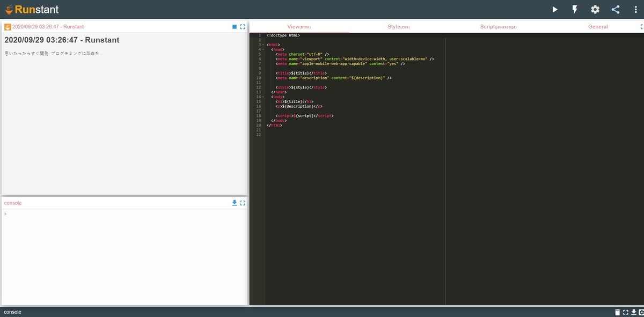
Task: Click footer settings gear icon
Action: tap(641, 312)
